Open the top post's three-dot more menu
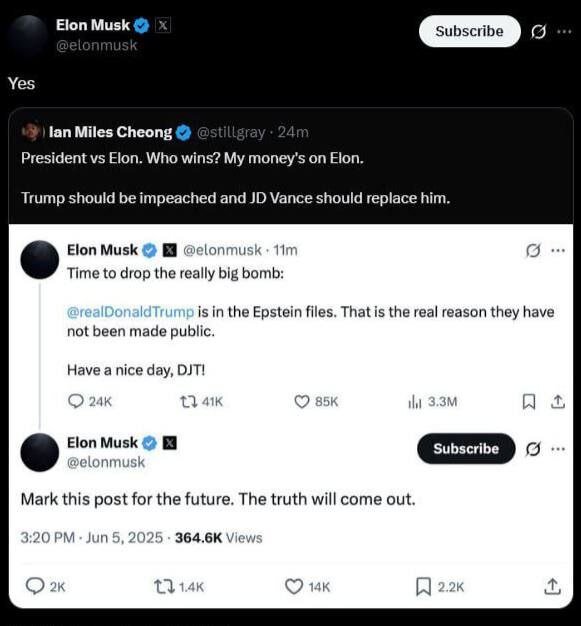This screenshot has height=626, width=581. point(564,31)
